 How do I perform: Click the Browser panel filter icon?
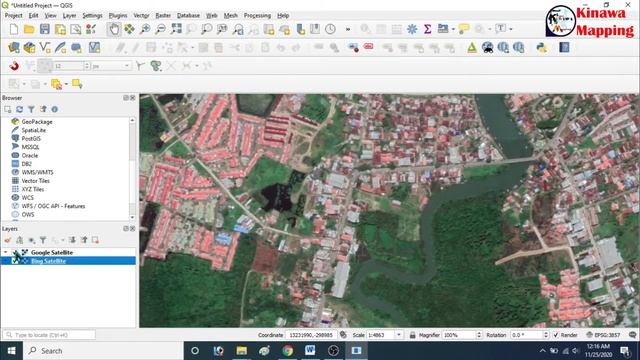31,109
